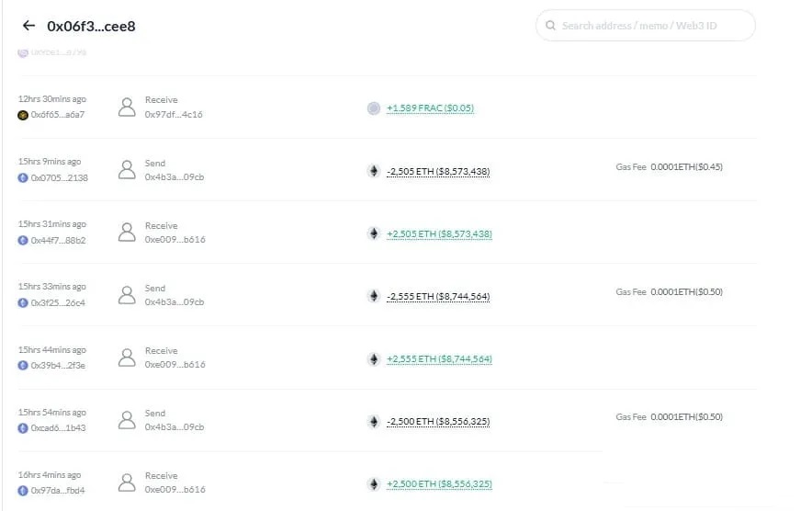The image size is (812, 511).
Task: Go back using the left arrow icon
Action: (x=29, y=26)
